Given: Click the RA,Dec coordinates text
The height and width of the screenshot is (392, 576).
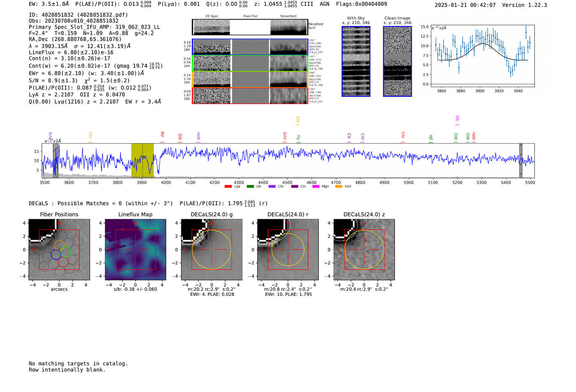Looking at the screenshot, I should pos(75,39).
